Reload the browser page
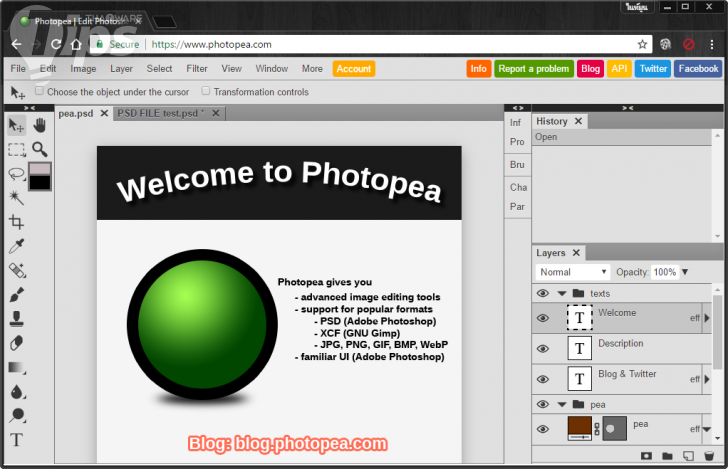This screenshot has height=469, width=728. [56, 45]
